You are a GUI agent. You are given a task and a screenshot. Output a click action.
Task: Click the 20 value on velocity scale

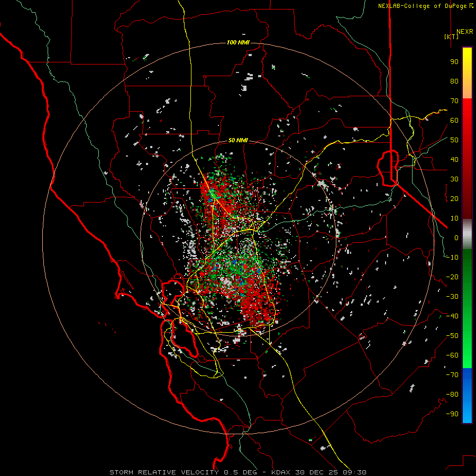454,199
